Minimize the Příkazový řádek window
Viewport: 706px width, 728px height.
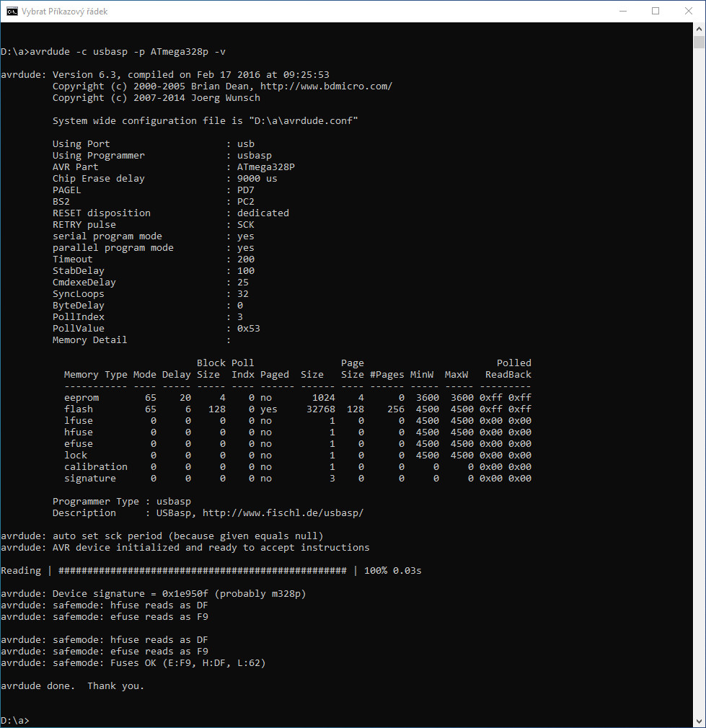(622, 12)
